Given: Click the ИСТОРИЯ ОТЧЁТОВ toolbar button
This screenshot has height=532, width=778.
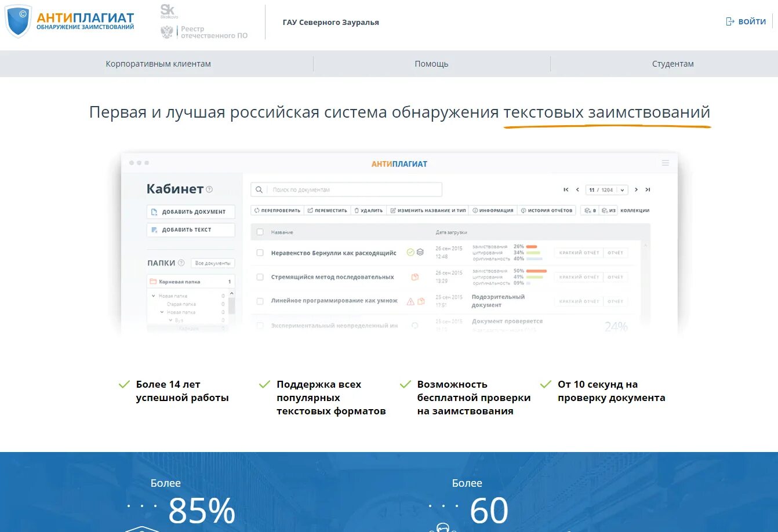Looking at the screenshot, I should pyautogui.click(x=546, y=210).
